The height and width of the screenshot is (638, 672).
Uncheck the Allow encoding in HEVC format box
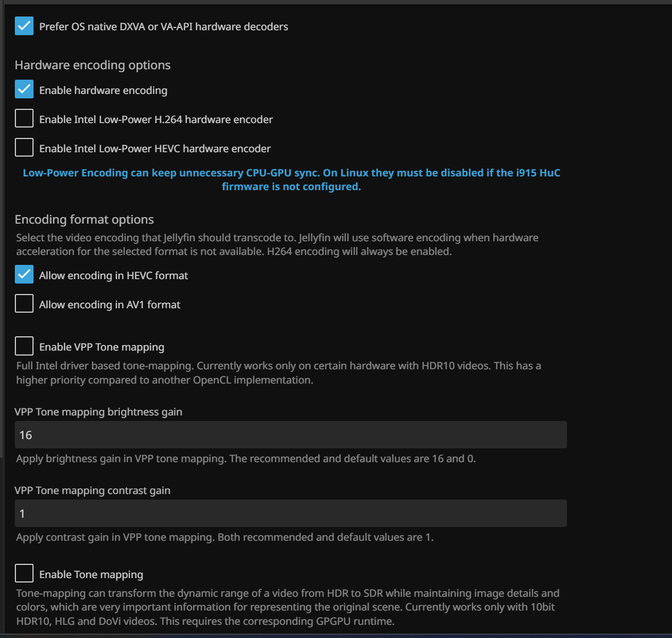[24, 275]
